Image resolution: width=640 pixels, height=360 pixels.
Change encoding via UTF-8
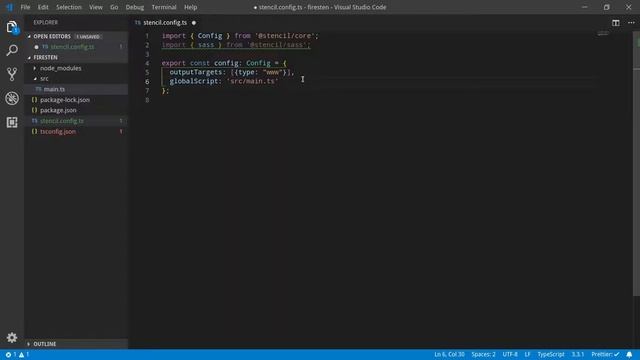coord(510,354)
